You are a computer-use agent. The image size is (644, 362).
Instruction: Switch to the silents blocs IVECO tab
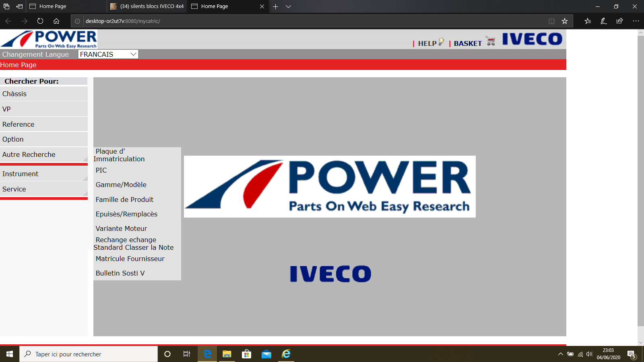[x=147, y=6]
